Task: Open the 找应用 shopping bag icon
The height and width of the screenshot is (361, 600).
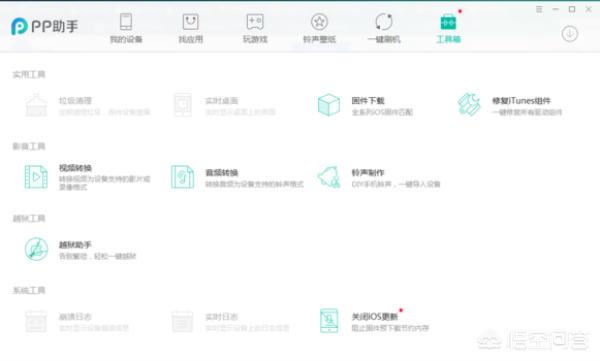Action: (x=190, y=22)
